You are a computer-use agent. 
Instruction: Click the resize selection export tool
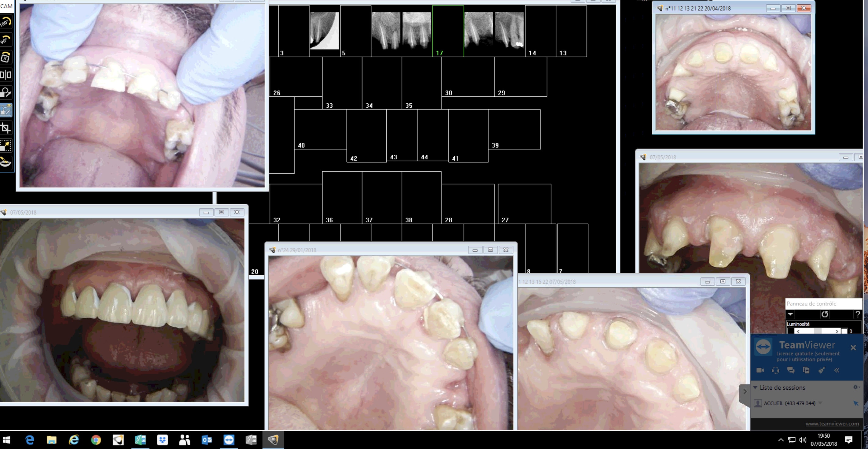click(6, 146)
